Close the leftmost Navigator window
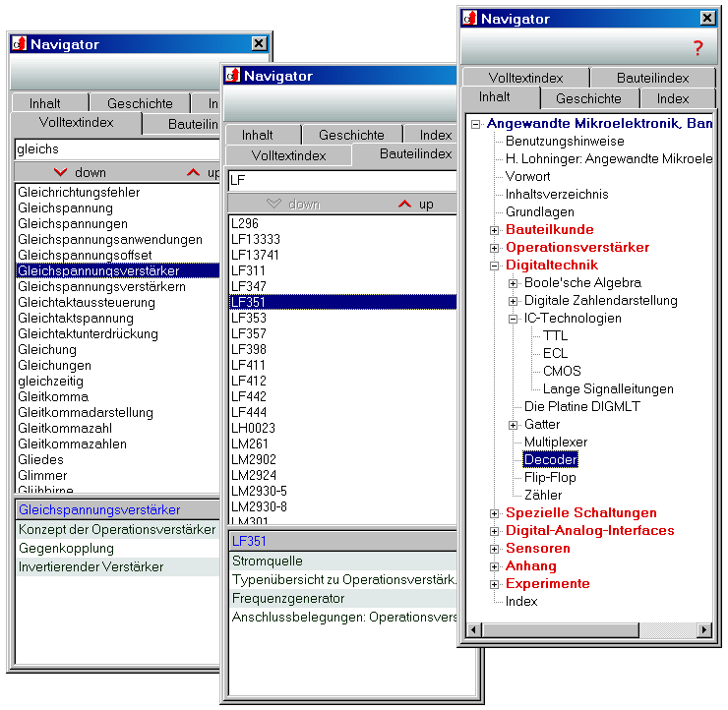Image resolution: width=728 pixels, height=710 pixels. click(259, 43)
